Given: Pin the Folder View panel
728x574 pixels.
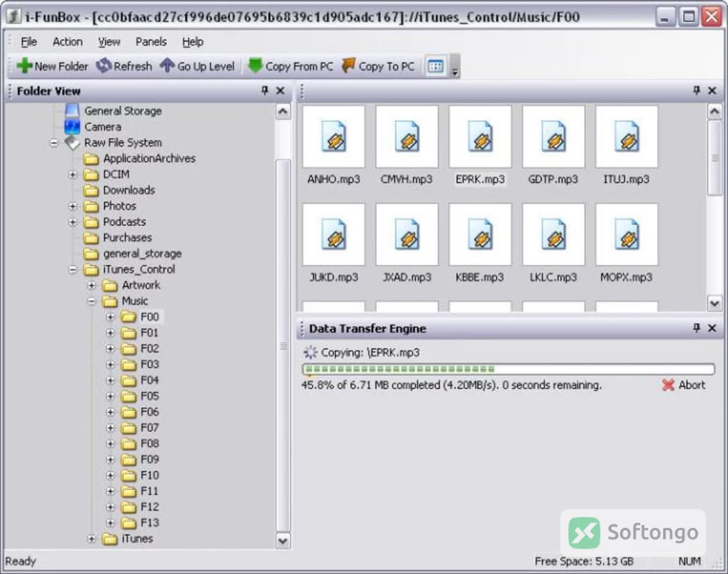Looking at the screenshot, I should tap(265, 90).
